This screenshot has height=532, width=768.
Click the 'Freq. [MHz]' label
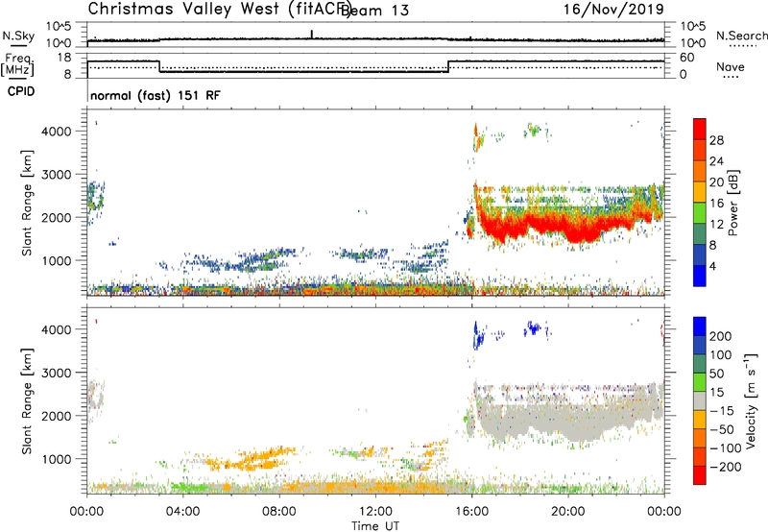click(x=17, y=65)
